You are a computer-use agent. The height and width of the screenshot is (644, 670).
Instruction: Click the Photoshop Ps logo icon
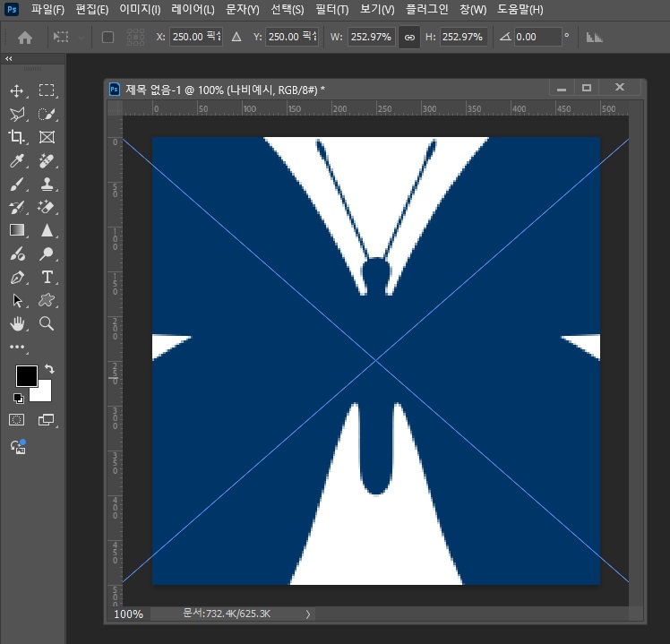pyautogui.click(x=12, y=9)
